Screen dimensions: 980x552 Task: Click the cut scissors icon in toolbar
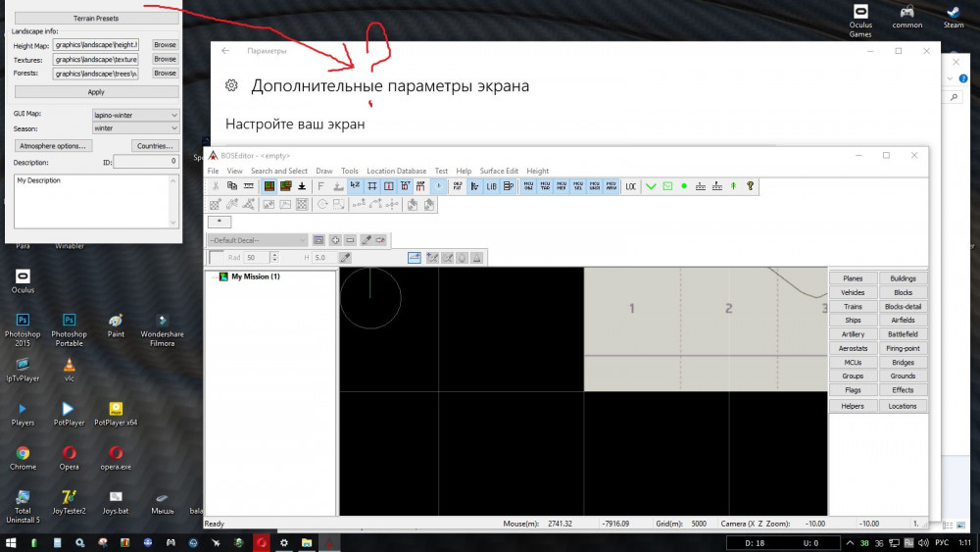(216, 185)
